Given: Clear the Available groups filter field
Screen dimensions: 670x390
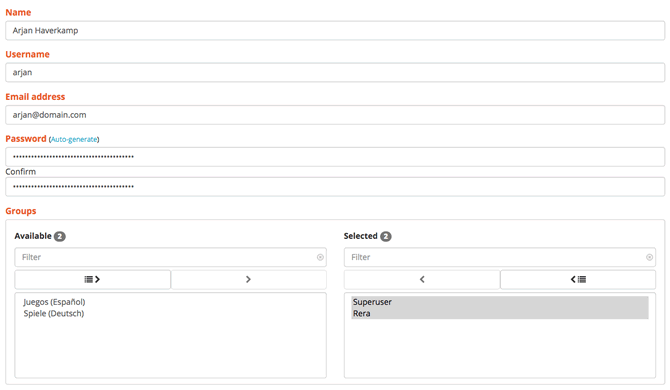Looking at the screenshot, I should tap(320, 257).
